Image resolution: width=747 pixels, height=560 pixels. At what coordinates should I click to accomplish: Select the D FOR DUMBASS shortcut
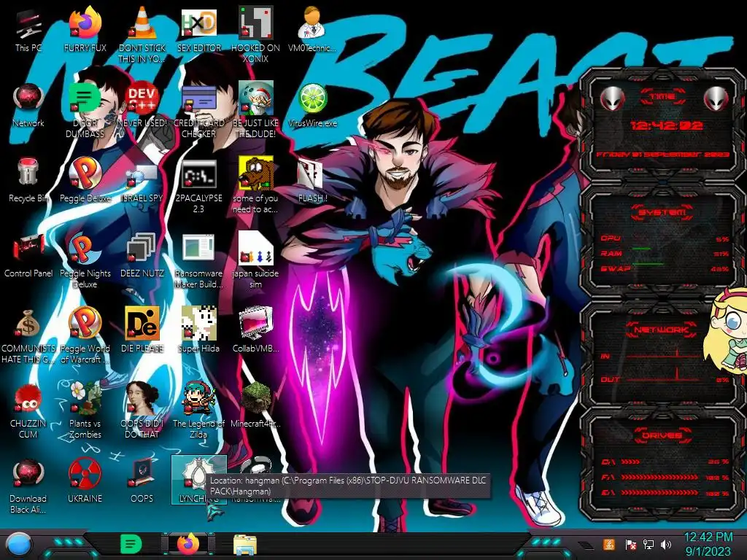tap(85, 109)
